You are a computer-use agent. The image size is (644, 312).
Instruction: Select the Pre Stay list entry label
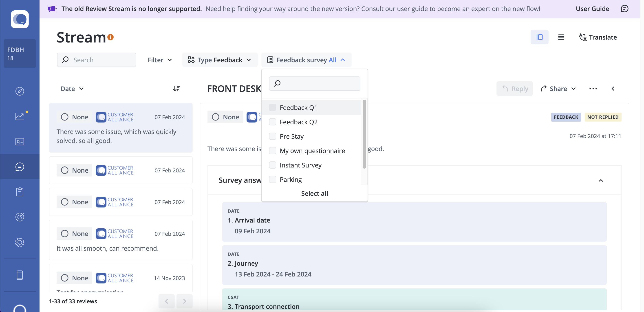point(292,136)
